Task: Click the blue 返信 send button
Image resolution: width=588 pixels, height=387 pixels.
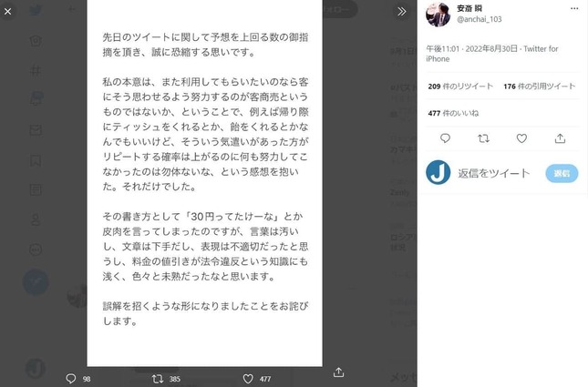Action: click(562, 173)
